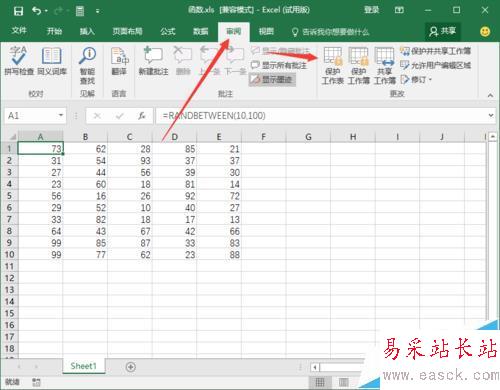Click the Share (共享) button
The height and width of the screenshot is (390, 500).
443,31
